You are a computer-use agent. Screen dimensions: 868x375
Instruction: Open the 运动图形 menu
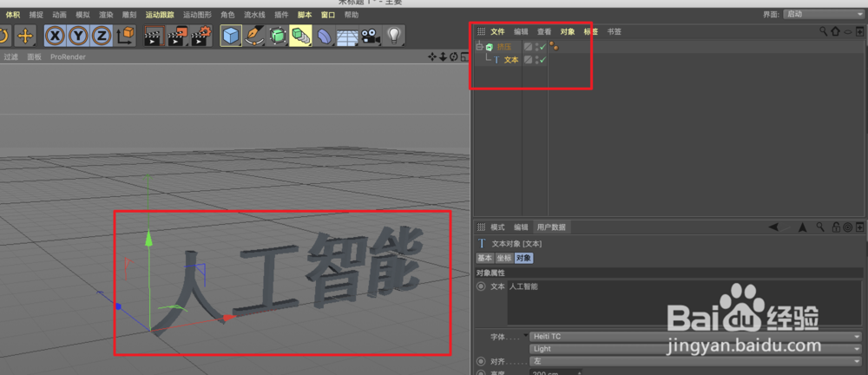[x=198, y=15]
